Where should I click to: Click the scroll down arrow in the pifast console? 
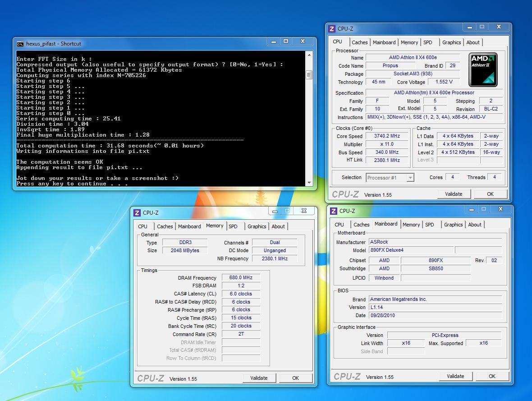[x=309, y=183]
